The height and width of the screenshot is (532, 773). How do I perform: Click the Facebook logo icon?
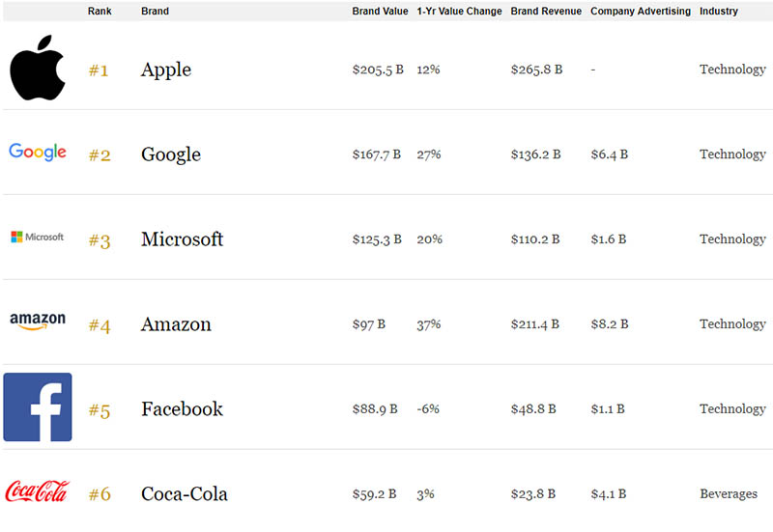(38, 407)
